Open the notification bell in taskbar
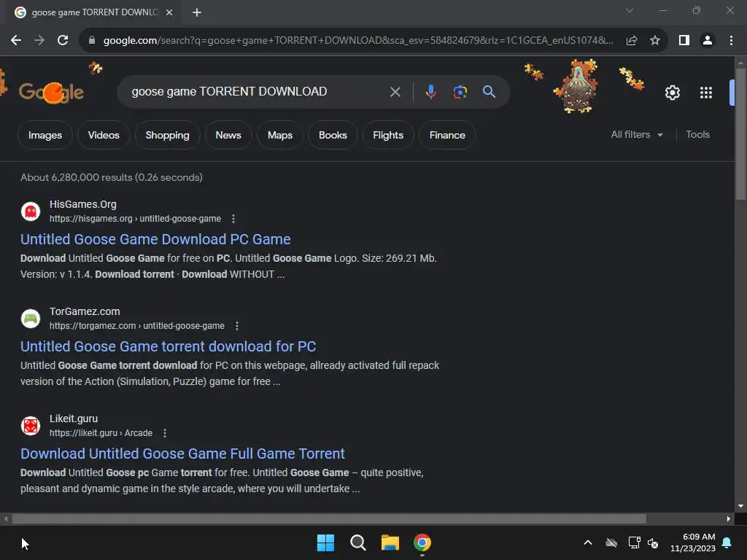The image size is (747, 560). 727,542
